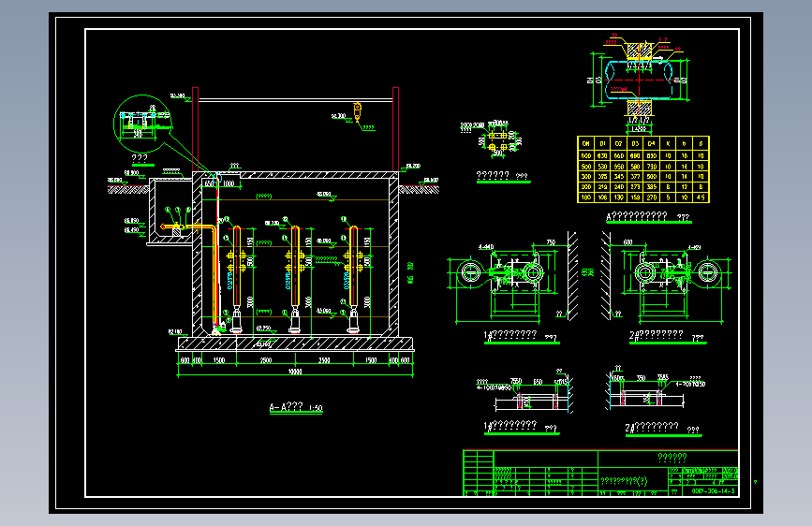Pick the 650 dimension near the top slab

pyautogui.click(x=209, y=183)
